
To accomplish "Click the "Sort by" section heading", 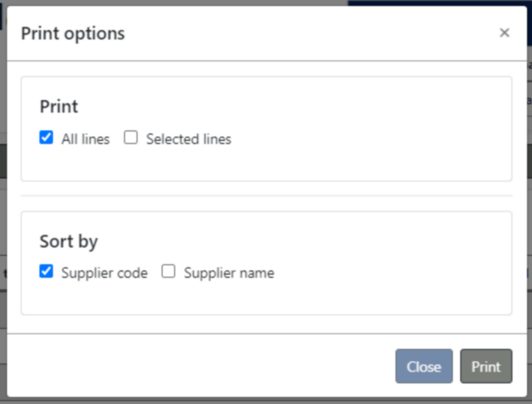I will coord(69,241).
